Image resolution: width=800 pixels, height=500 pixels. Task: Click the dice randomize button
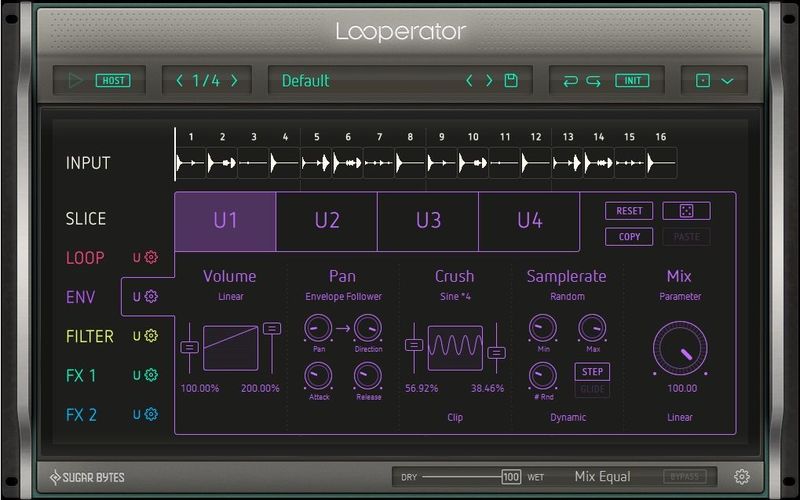[686, 211]
